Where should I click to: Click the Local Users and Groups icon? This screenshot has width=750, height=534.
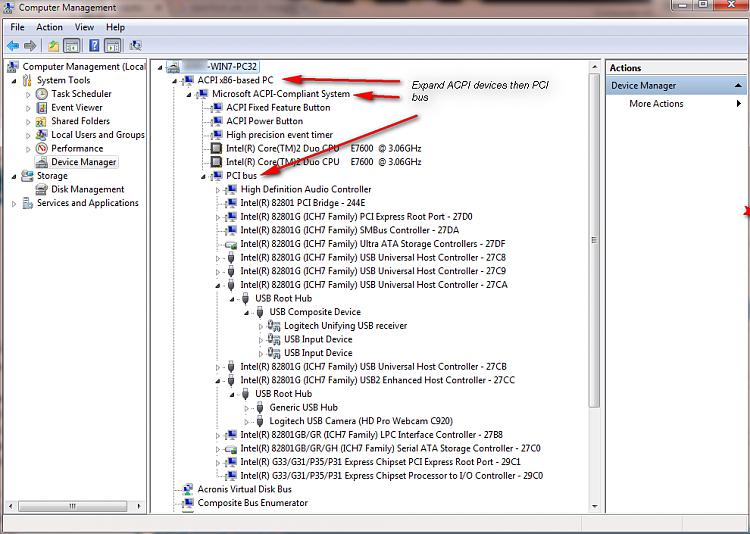click(42, 135)
